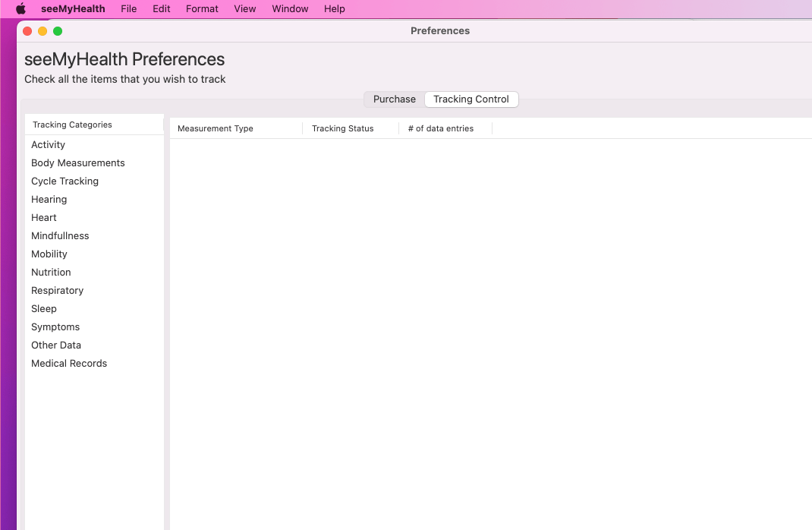
Task: Select the Mobility category
Action: [x=94, y=254]
